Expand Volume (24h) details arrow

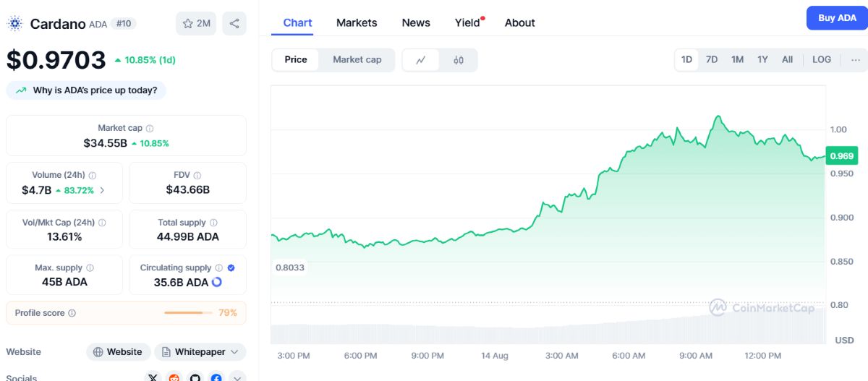tap(102, 190)
